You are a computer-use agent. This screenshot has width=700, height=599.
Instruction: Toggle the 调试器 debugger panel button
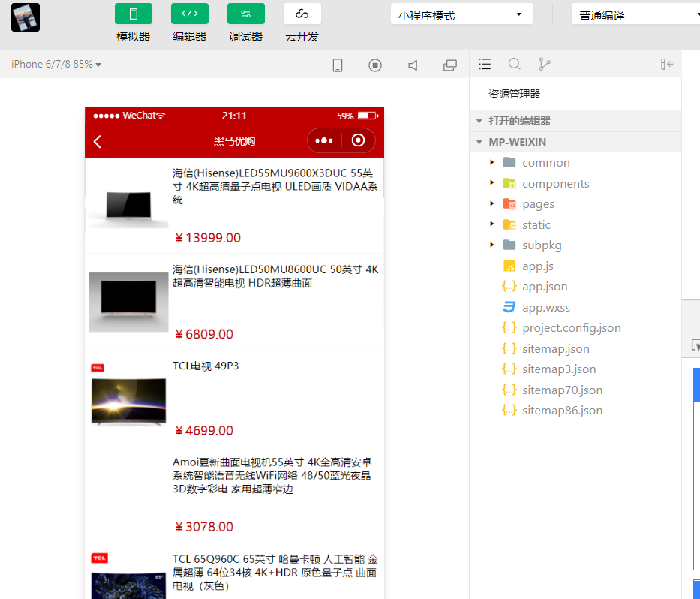pos(245,14)
